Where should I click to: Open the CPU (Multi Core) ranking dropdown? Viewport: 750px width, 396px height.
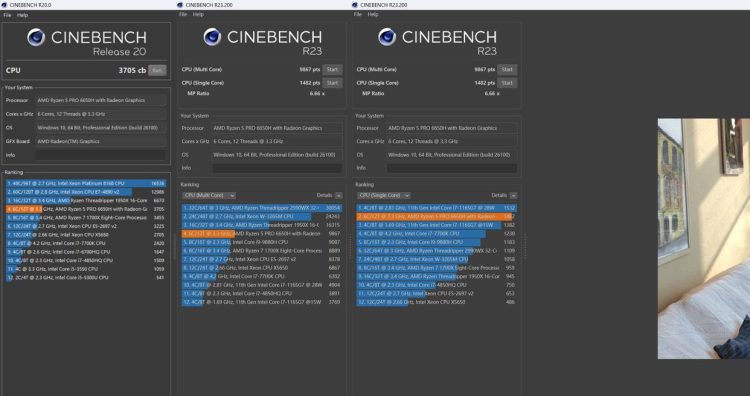[210, 195]
